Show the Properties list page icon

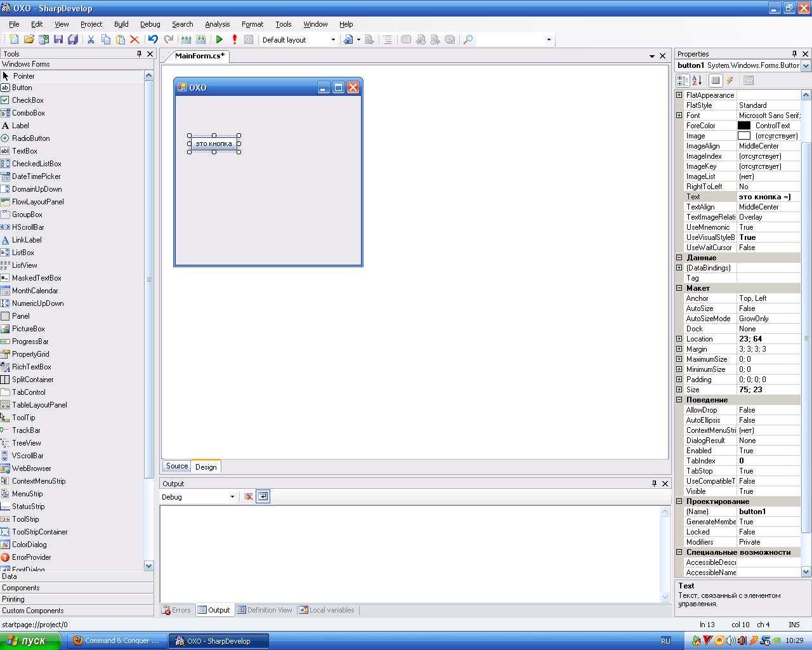[716, 81]
